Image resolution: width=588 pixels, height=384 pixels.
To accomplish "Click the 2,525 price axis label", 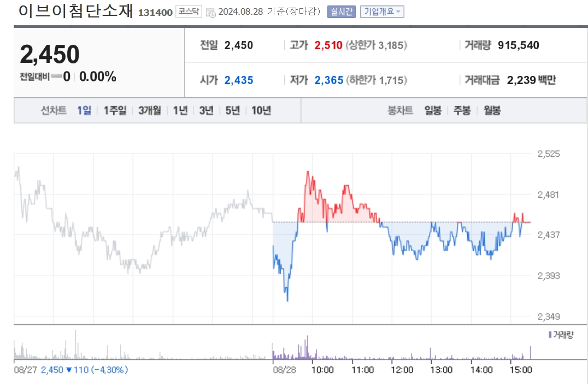I will (549, 153).
